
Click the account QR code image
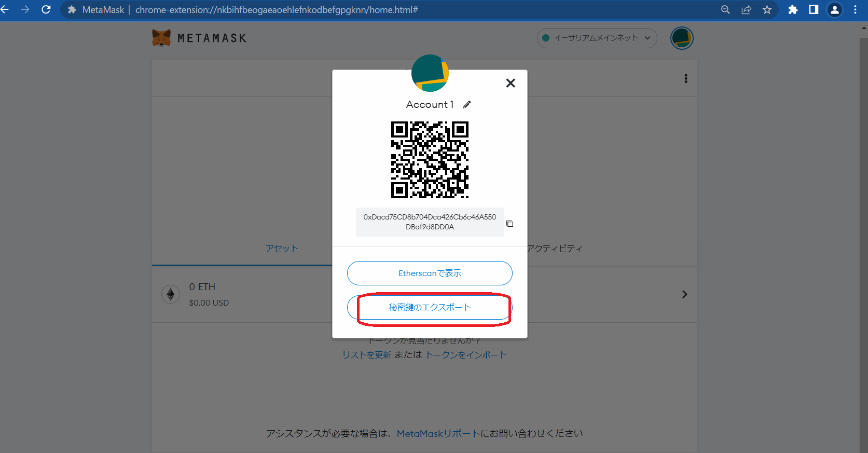click(x=430, y=160)
